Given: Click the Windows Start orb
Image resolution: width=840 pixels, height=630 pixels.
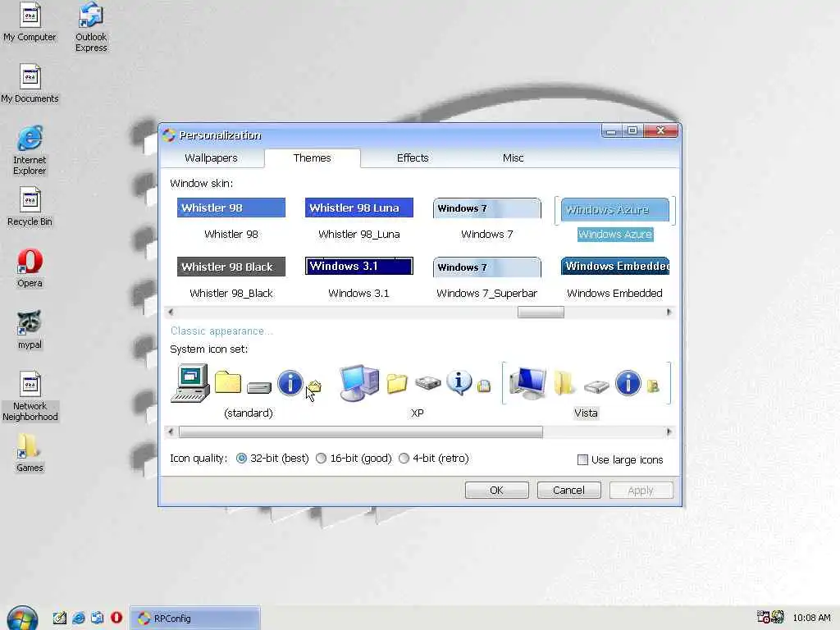Looking at the screenshot, I should coord(22,619).
